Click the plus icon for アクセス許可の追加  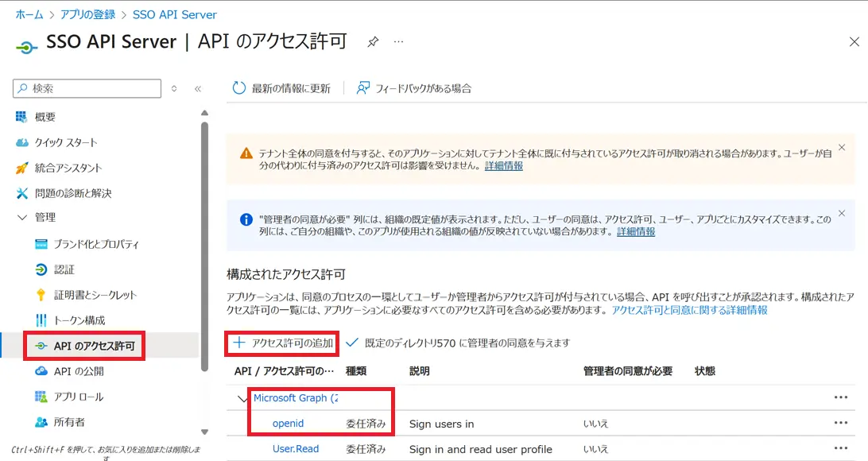[x=238, y=343]
